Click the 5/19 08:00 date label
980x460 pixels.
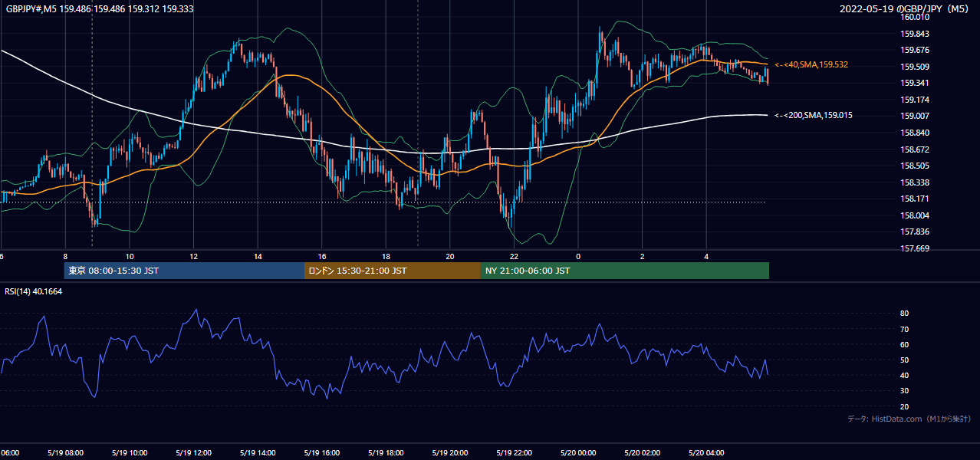[x=64, y=453]
